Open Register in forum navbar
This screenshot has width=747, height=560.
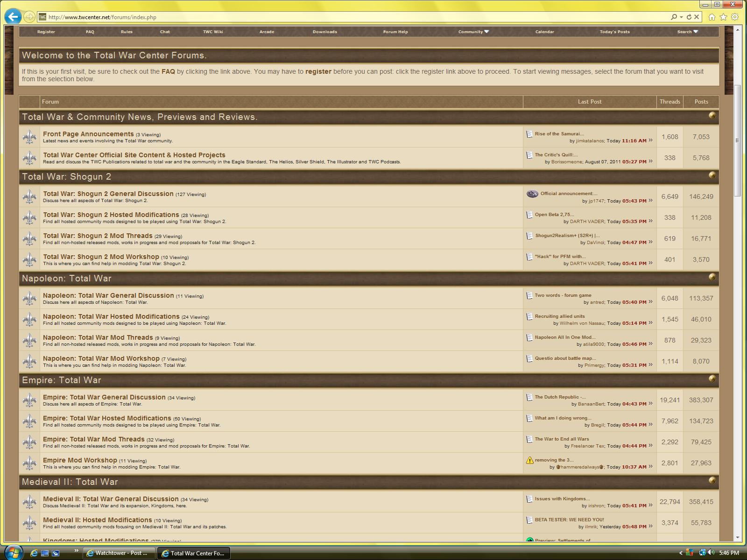pyautogui.click(x=46, y=32)
